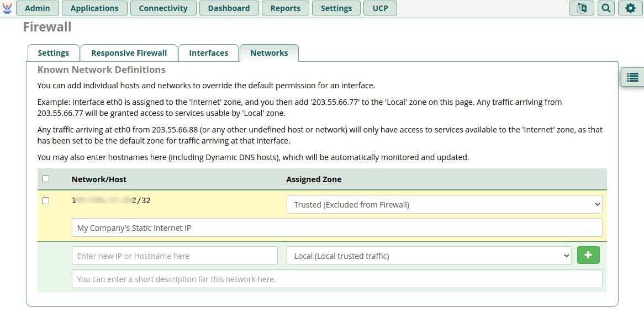644x313 pixels.
Task: Click the search magnifier icon
Action: (606, 8)
